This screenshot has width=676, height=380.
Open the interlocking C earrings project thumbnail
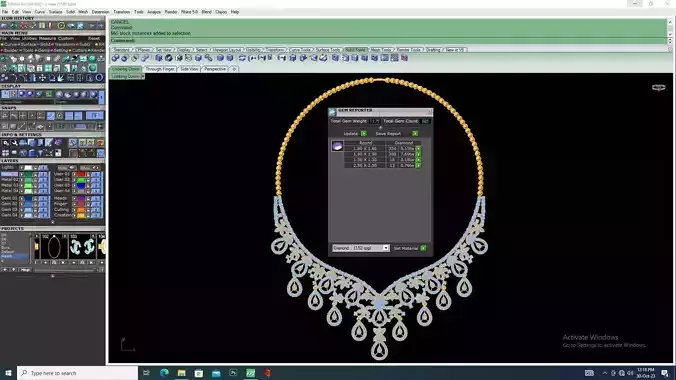tap(82, 247)
